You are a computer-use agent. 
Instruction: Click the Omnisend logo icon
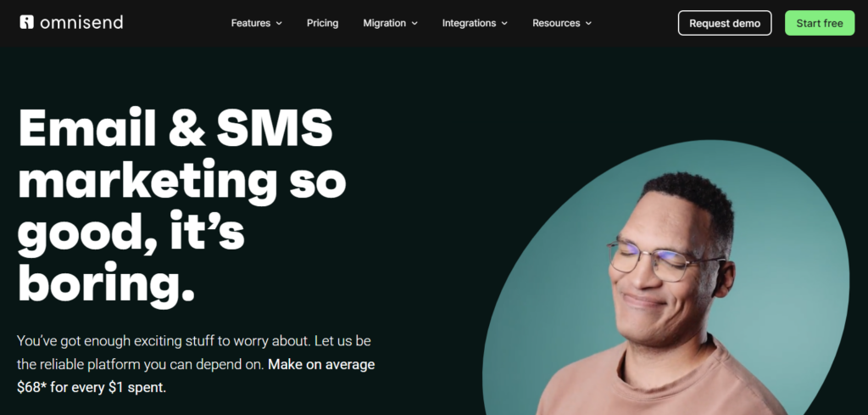click(26, 22)
